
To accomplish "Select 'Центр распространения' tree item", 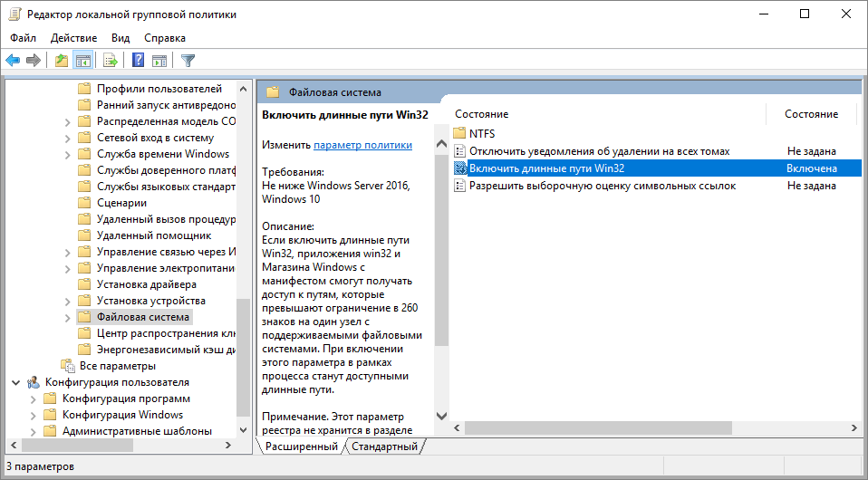I will coord(166,333).
